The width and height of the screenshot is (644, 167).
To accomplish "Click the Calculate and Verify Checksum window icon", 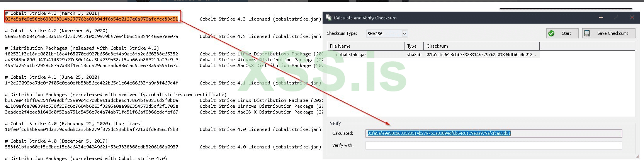I will click(x=329, y=17).
